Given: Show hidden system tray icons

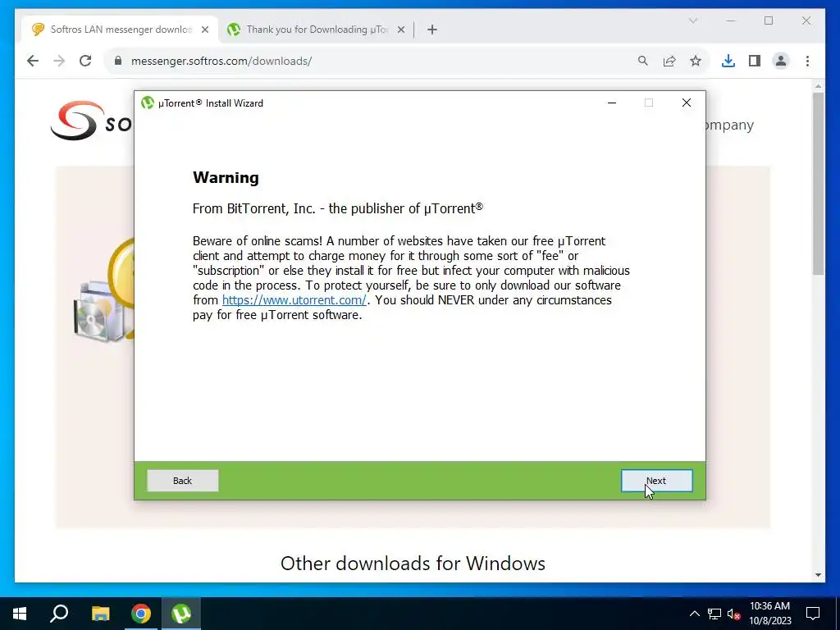Looking at the screenshot, I should pyautogui.click(x=694, y=614).
